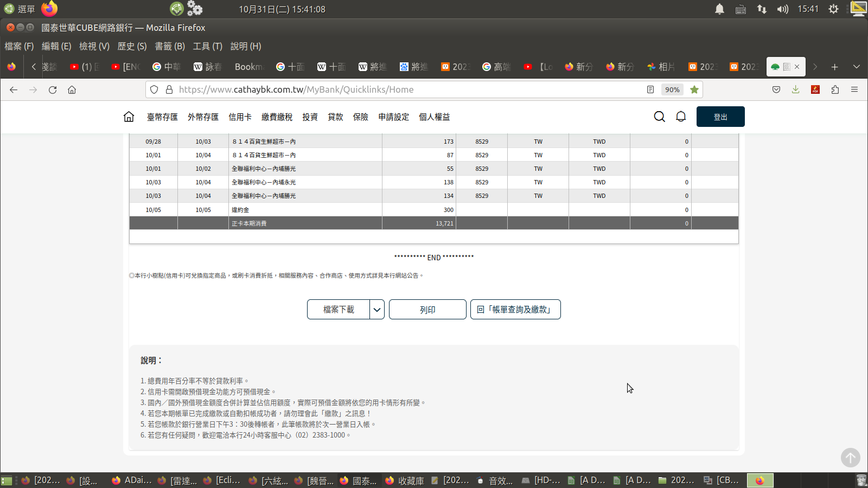Click the keyboard tray icon
This screenshot has height=488, width=868.
tap(741, 9)
